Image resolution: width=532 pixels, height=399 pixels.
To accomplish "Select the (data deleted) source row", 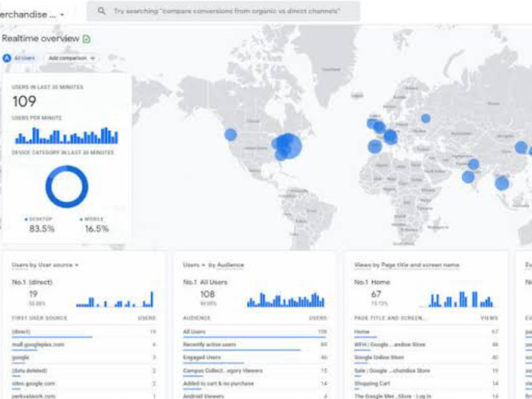I will [84, 371].
